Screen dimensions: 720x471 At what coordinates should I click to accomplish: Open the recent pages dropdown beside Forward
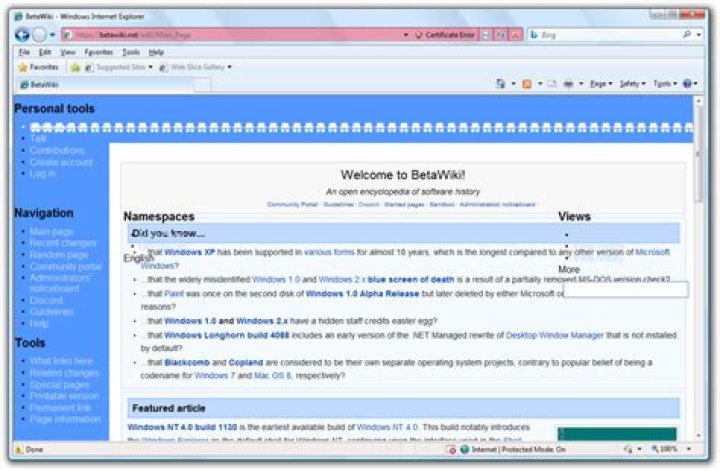[x=52, y=35]
